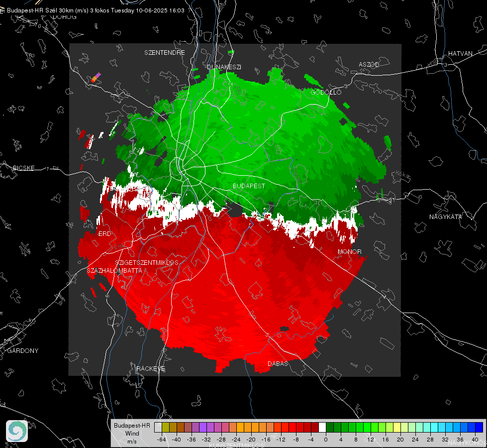
Task: Click the ASZOD town label
Action: pyautogui.click(x=369, y=65)
